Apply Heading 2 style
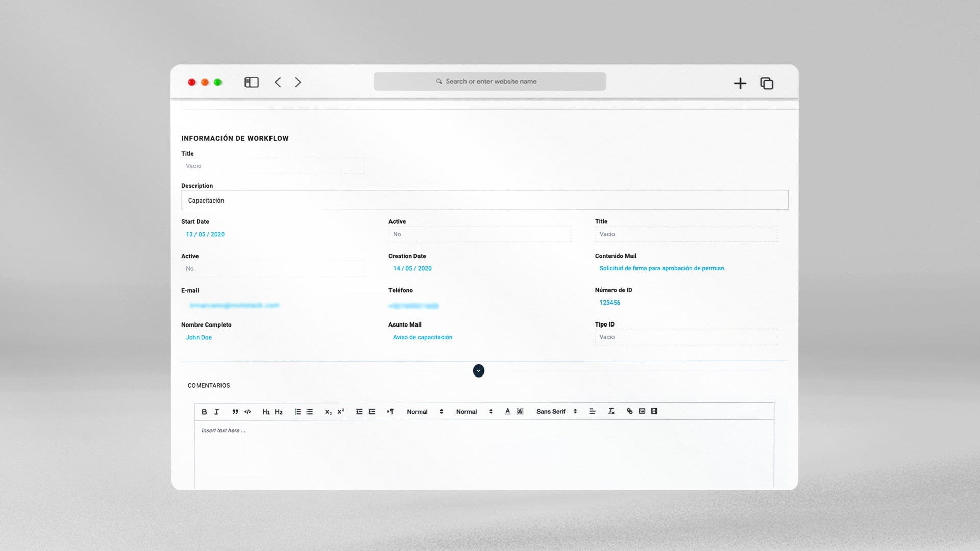 pos(279,412)
